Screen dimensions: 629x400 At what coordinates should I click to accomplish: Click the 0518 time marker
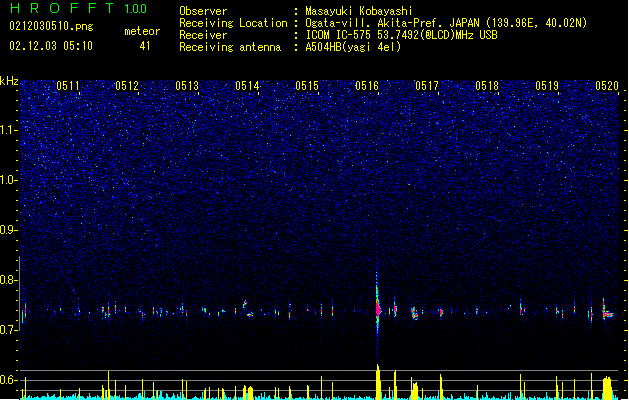click(x=487, y=86)
